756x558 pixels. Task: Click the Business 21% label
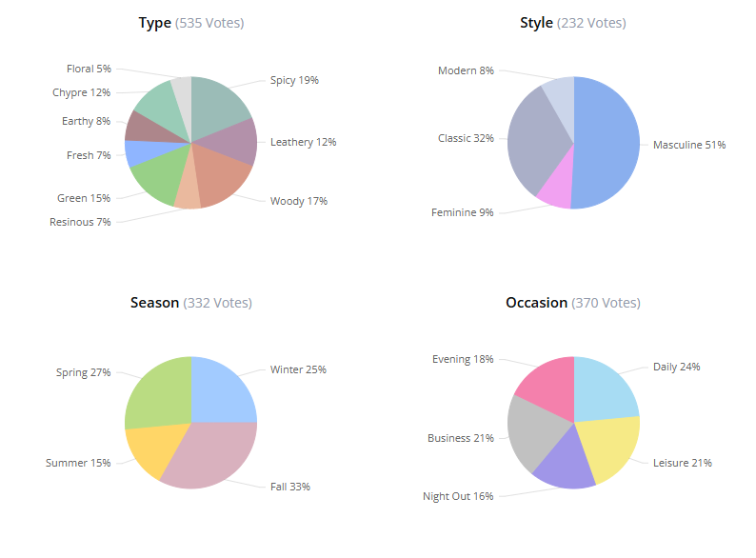click(460, 438)
